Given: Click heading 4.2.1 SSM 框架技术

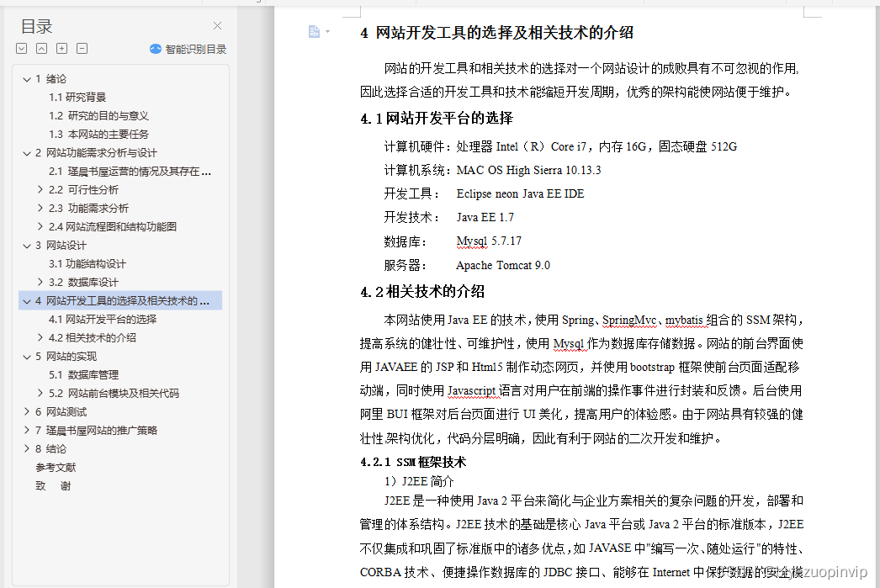Looking at the screenshot, I should click(x=413, y=462).
